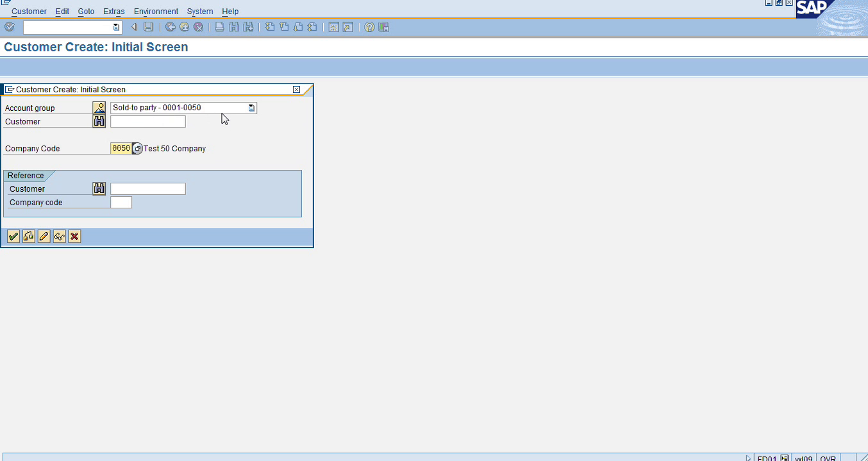The image size is (868, 461).
Task: Click the green Continue checkmark in dialog
Action: pos(13,237)
